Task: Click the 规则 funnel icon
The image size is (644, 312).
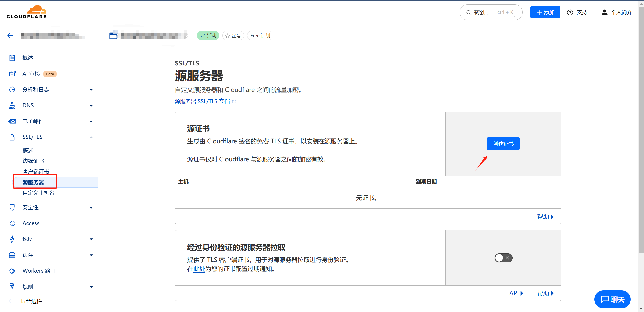Action: click(12, 286)
